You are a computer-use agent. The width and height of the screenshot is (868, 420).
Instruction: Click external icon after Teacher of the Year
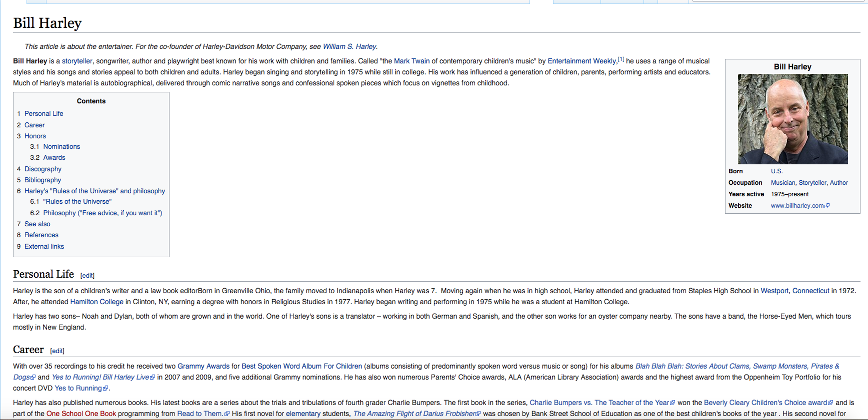click(672, 403)
